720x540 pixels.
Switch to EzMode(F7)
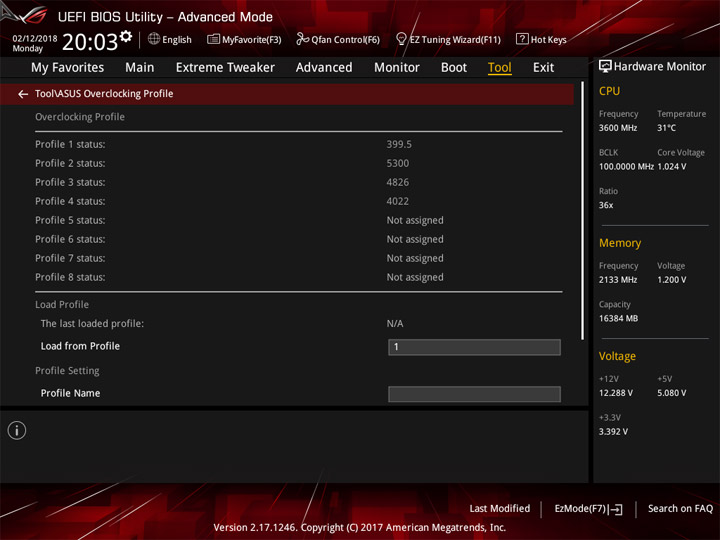pyautogui.click(x=581, y=509)
